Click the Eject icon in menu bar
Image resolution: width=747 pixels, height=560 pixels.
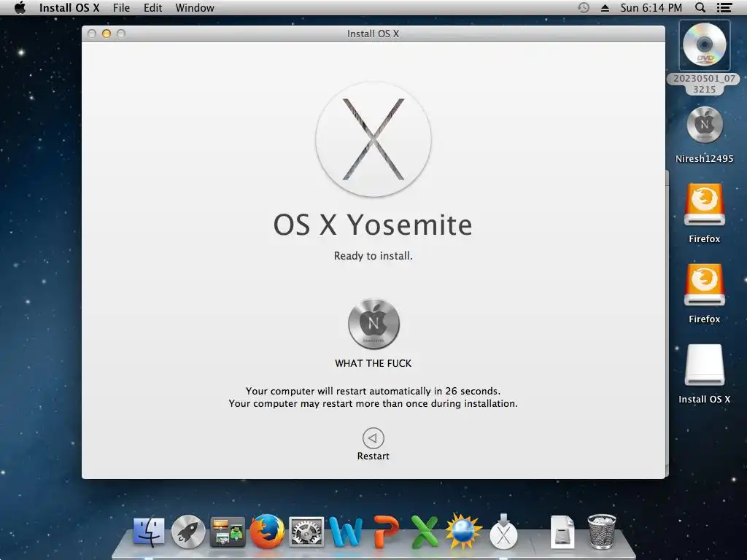click(x=605, y=7)
